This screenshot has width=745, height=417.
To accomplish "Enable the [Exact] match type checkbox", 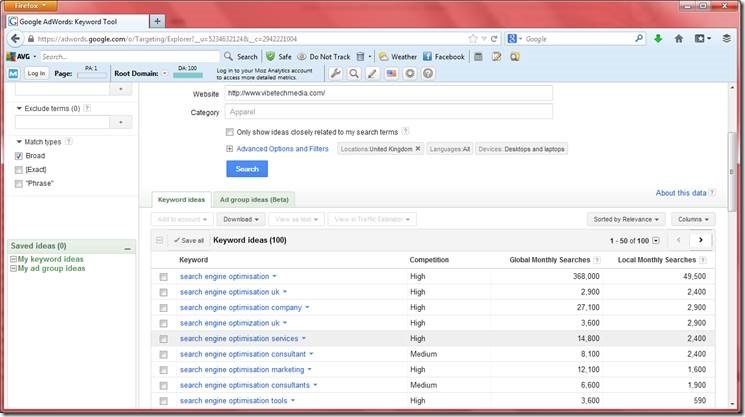I will click(x=19, y=170).
